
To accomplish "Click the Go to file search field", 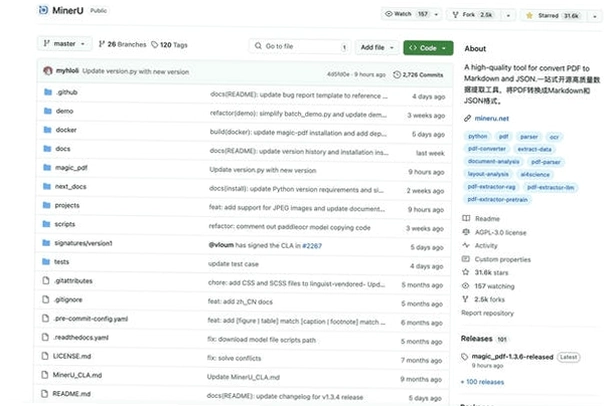I will (300, 47).
